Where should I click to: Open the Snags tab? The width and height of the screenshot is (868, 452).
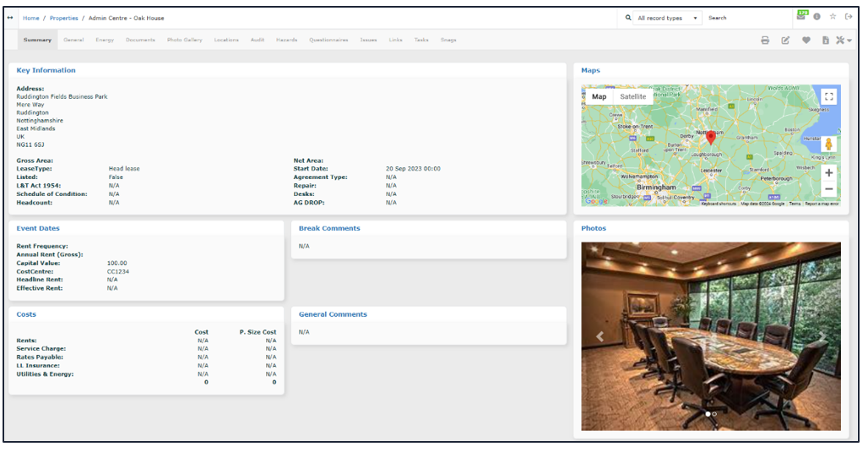[x=448, y=40]
